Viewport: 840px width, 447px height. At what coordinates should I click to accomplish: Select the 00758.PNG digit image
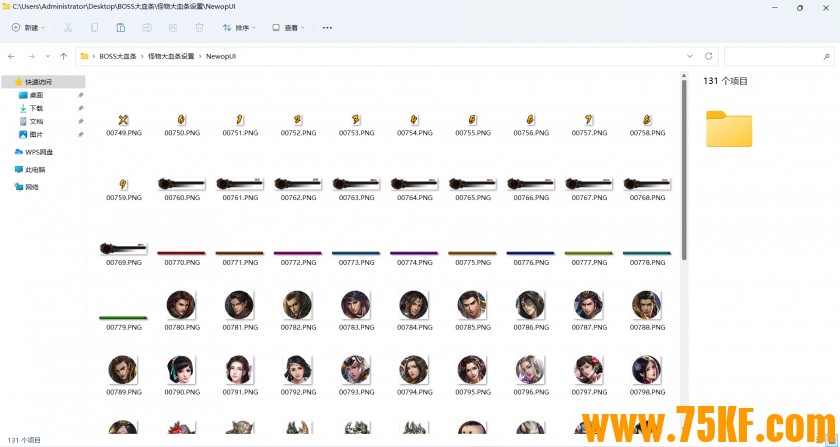click(647, 120)
